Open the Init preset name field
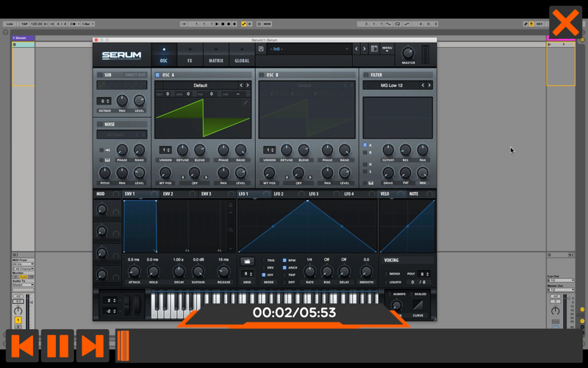Viewport: 588px width, 368px height. tap(309, 49)
